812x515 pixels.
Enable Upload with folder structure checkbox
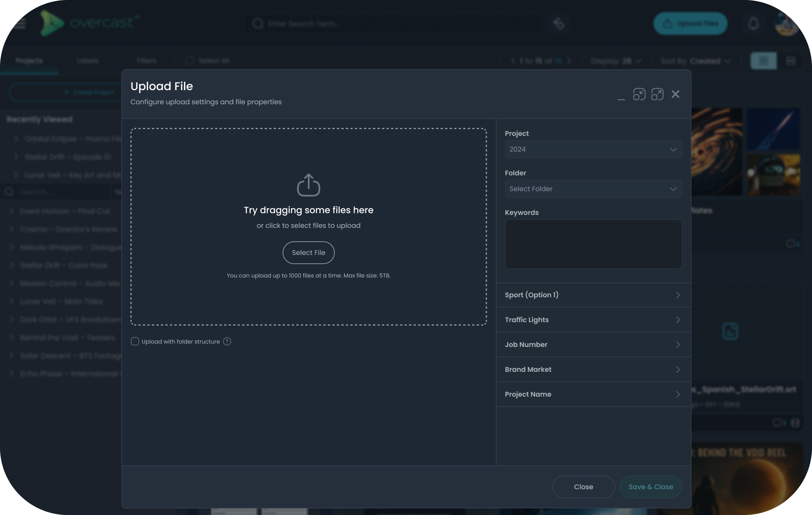coord(135,341)
